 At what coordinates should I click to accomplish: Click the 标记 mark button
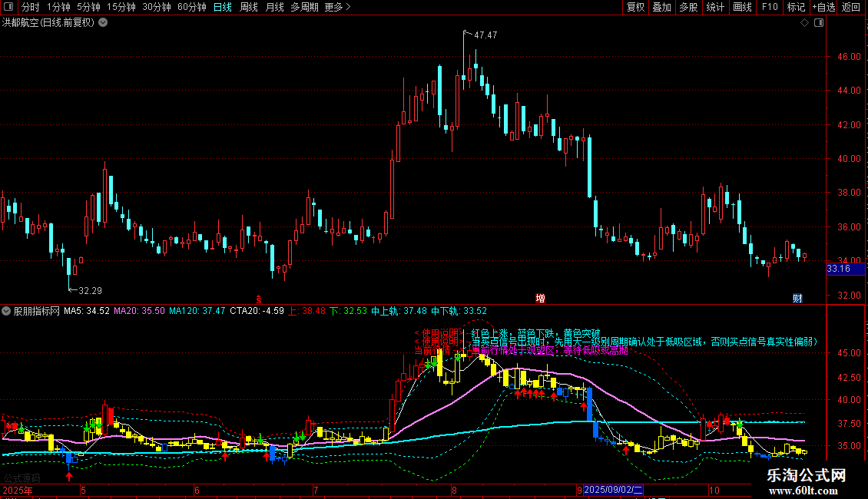pos(796,7)
